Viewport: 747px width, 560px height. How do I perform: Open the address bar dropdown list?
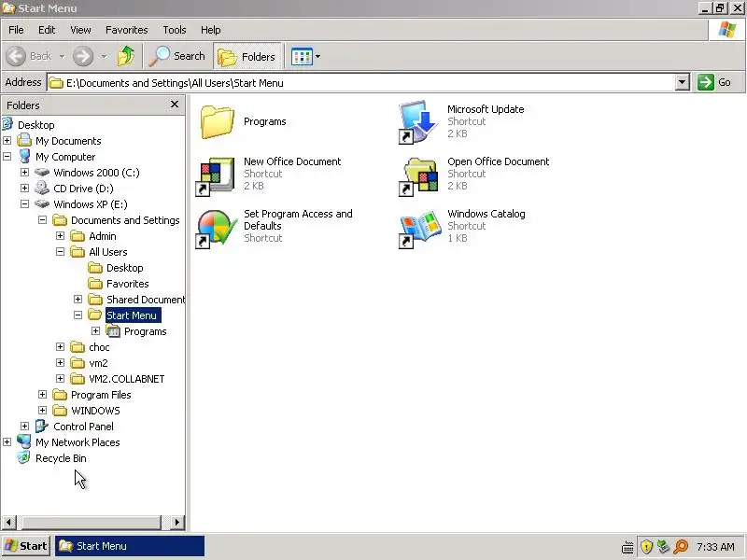click(683, 82)
